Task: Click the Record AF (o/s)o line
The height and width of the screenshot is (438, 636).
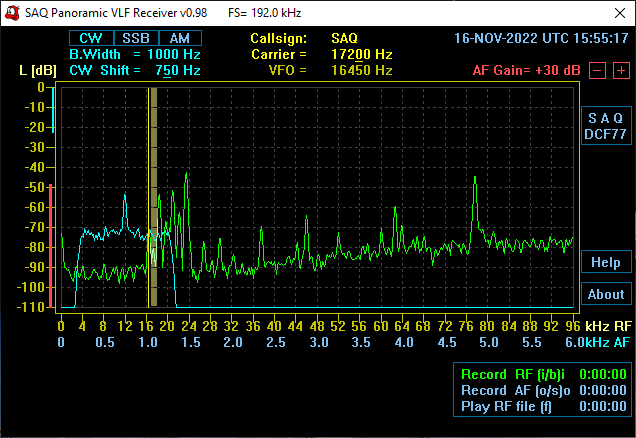Action: click(544, 391)
